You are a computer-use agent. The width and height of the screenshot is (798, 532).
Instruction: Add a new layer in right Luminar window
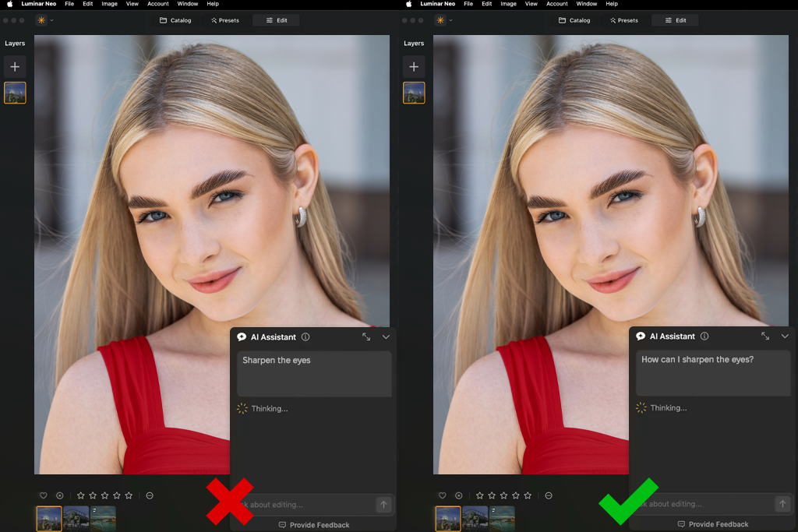pos(414,67)
